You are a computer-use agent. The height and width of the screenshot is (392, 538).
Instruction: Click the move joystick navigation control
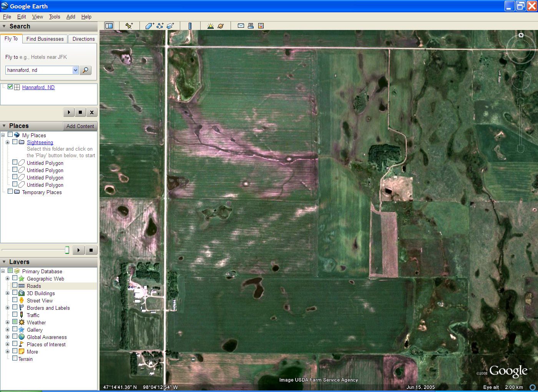coord(521,80)
